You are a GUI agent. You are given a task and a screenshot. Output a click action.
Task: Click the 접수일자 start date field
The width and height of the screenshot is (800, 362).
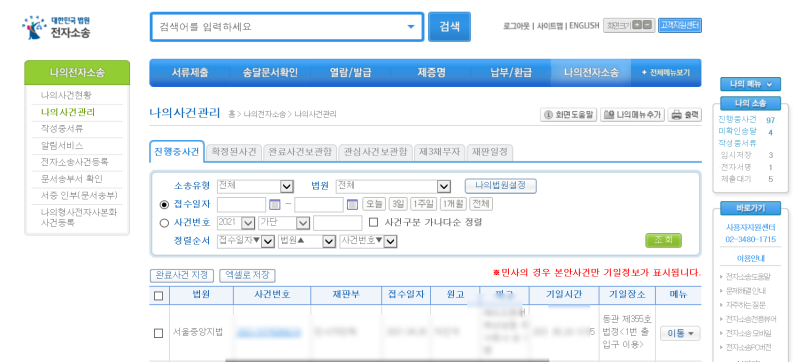pyautogui.click(x=241, y=204)
